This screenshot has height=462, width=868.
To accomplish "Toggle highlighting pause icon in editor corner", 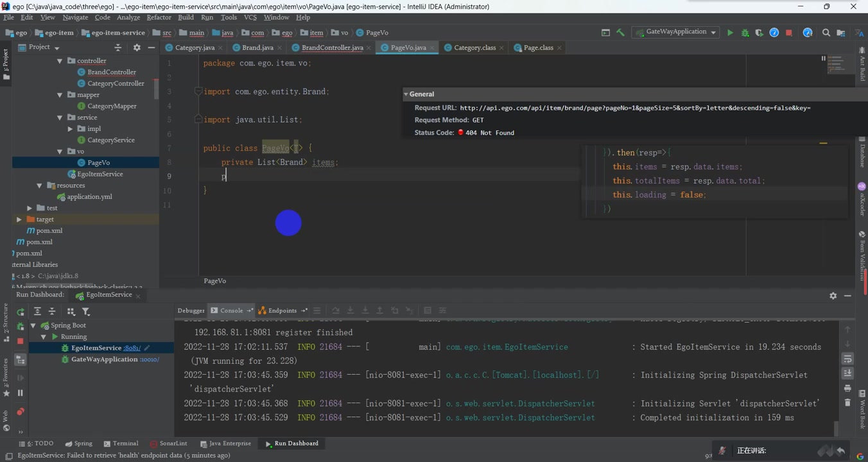I will [x=824, y=58].
